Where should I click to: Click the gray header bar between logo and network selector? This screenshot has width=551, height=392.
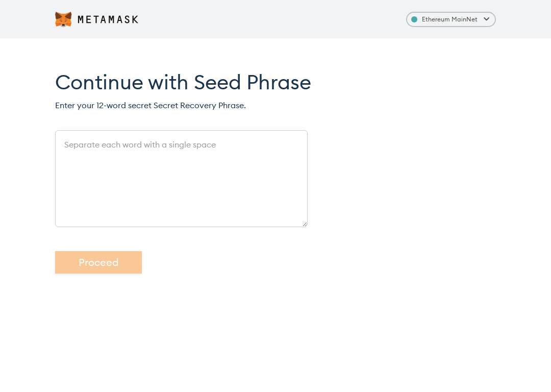[x=272, y=19]
